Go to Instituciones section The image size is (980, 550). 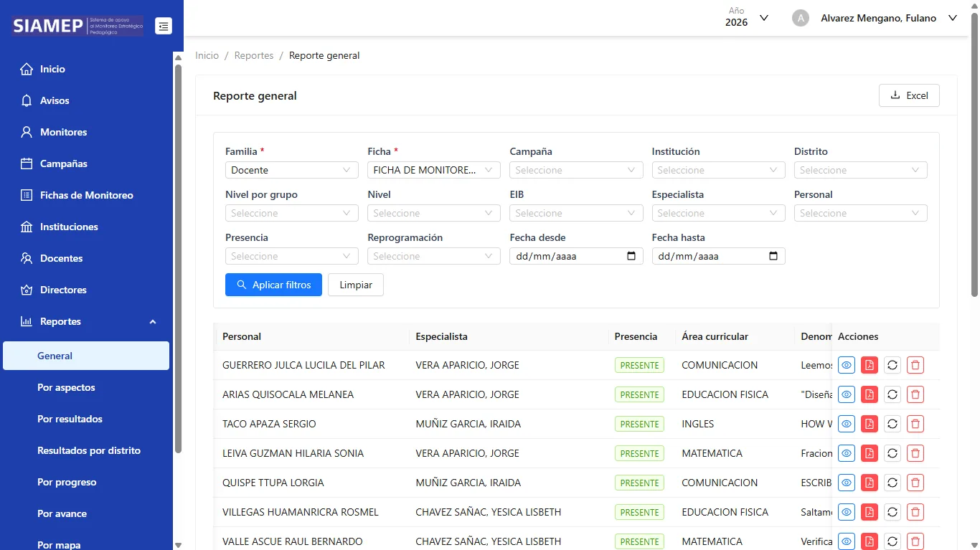(86, 227)
